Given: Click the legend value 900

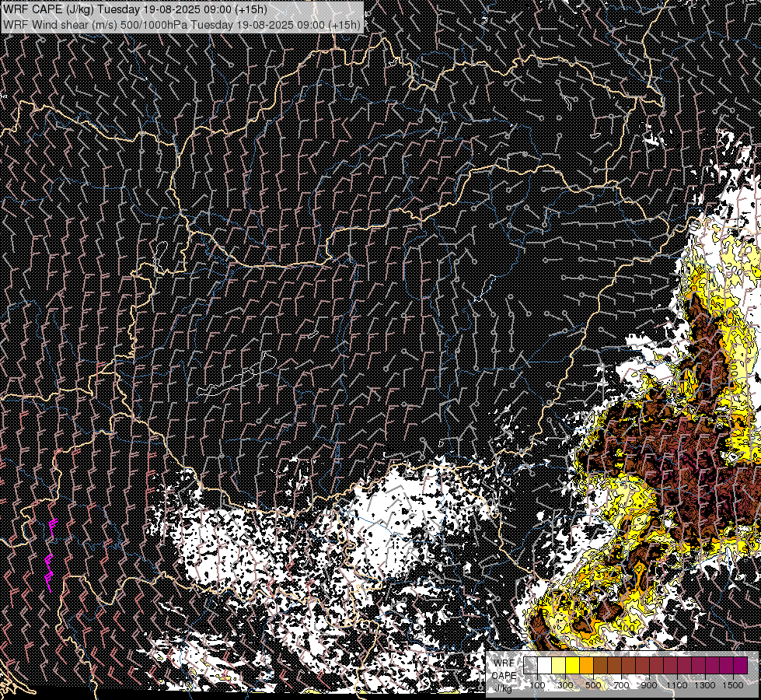Looking at the screenshot, I should click(x=649, y=685).
